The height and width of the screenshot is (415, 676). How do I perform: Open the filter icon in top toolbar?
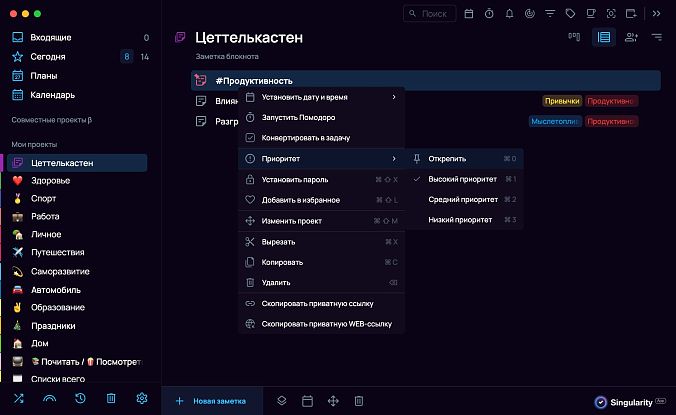pyautogui.click(x=550, y=14)
